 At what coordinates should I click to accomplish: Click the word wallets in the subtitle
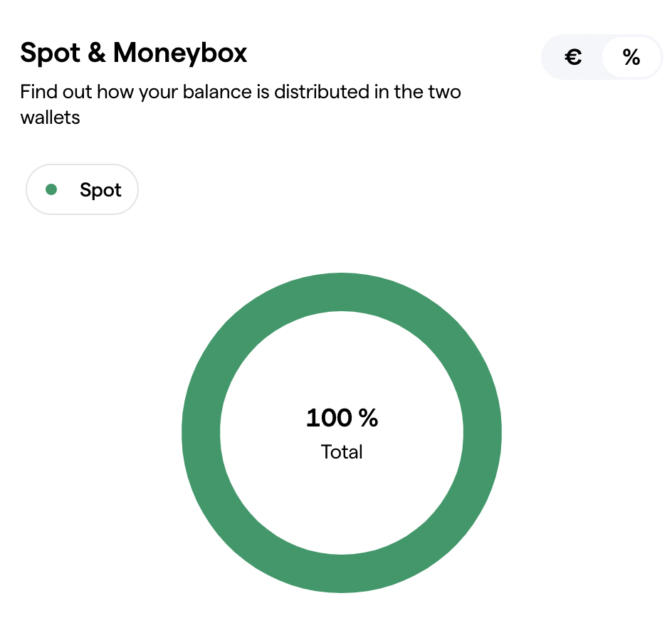(50, 117)
